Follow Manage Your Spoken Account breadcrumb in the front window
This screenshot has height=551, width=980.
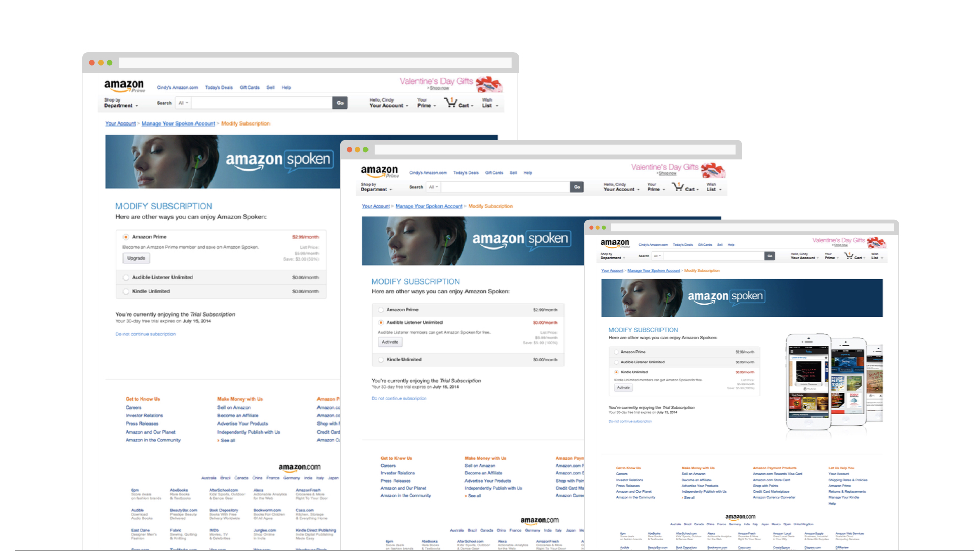tap(653, 271)
